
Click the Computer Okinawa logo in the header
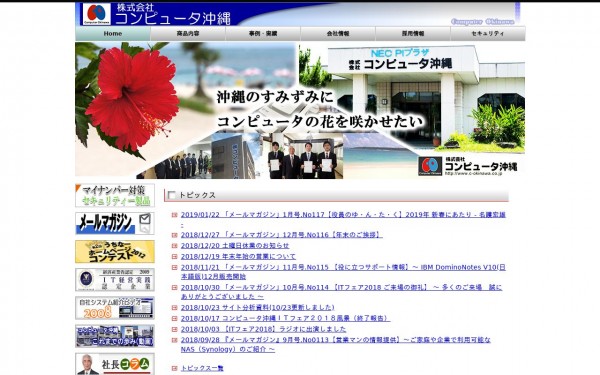(x=96, y=14)
